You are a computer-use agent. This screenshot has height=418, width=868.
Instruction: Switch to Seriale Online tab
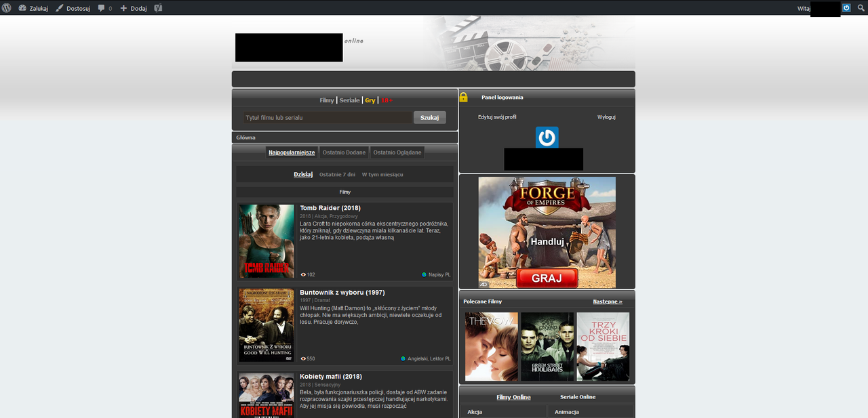click(578, 397)
